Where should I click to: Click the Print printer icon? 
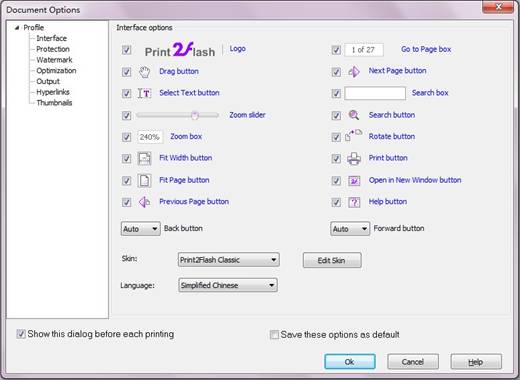(354, 158)
